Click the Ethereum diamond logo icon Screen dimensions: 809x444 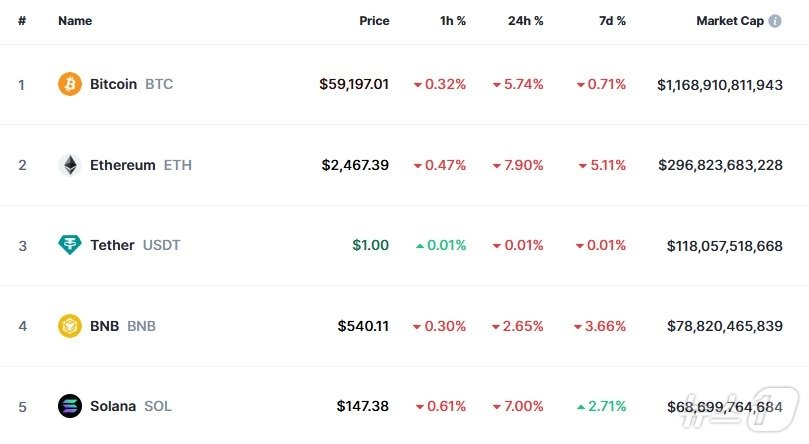tap(70, 165)
